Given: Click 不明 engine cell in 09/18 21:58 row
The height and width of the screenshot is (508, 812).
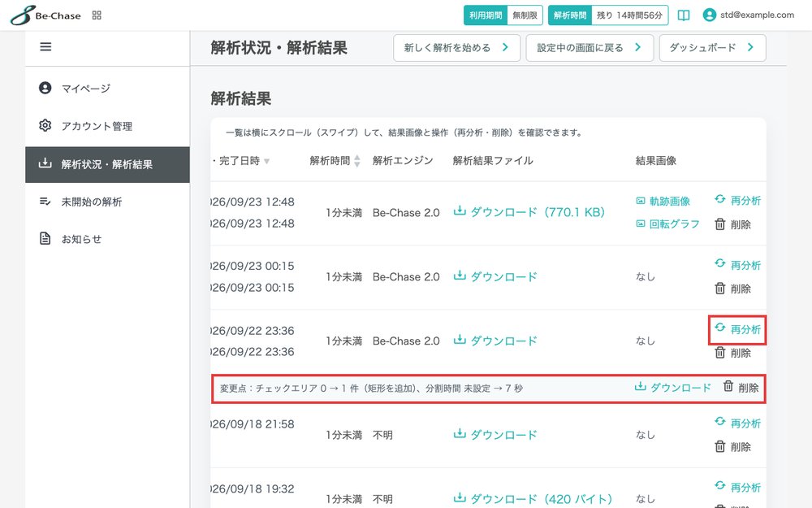Looking at the screenshot, I should pyautogui.click(x=382, y=435).
